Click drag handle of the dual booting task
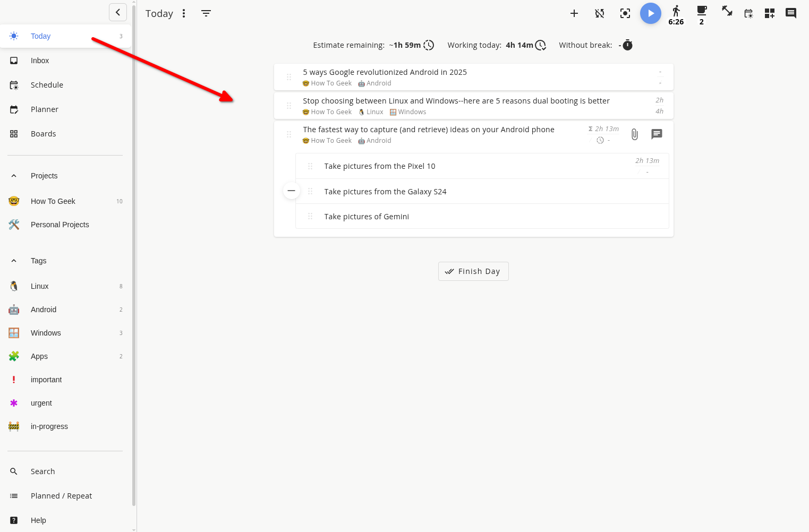 tap(289, 106)
